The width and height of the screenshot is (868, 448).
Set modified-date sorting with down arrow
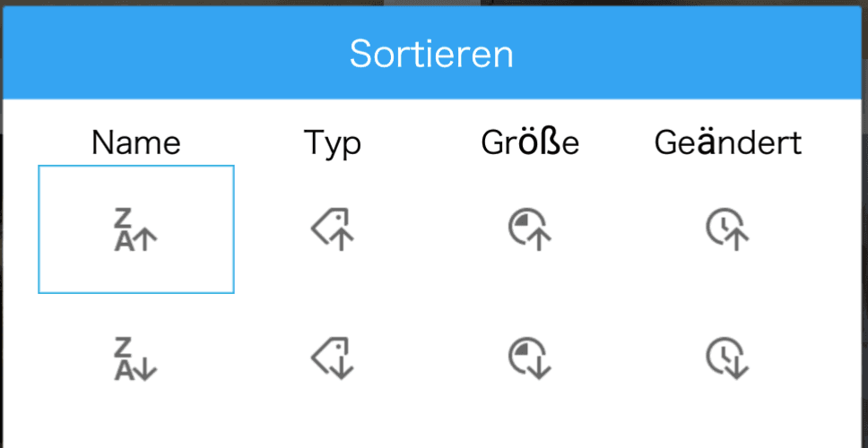[x=727, y=358]
